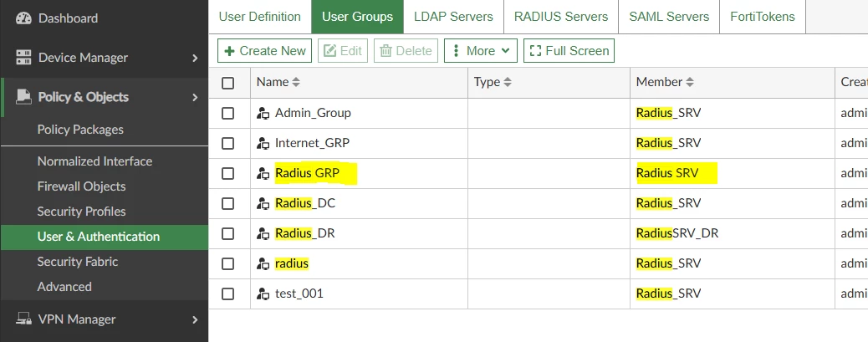Sort by the Member column arrows

click(690, 83)
